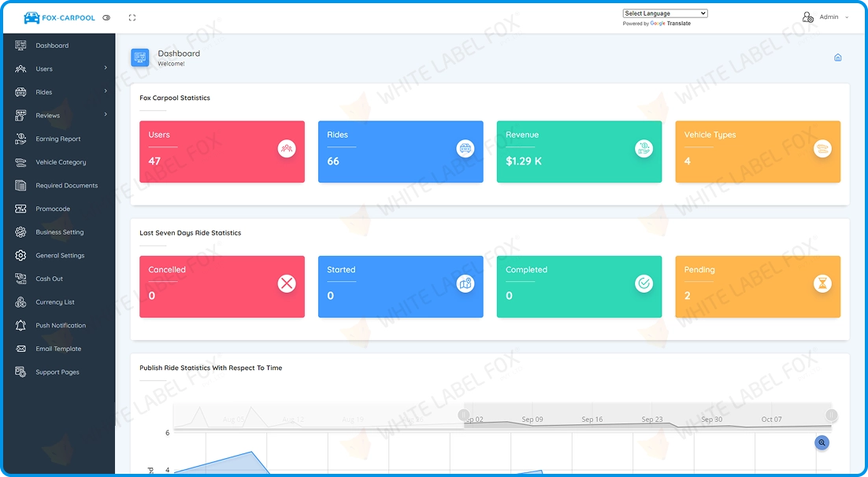Open the Currency List link
The image size is (868, 477).
(x=55, y=302)
